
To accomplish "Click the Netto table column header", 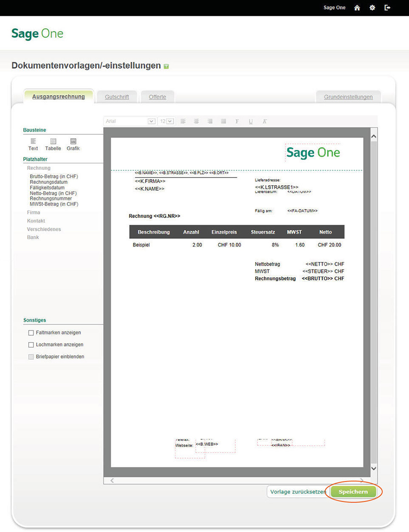I will coord(325,232).
